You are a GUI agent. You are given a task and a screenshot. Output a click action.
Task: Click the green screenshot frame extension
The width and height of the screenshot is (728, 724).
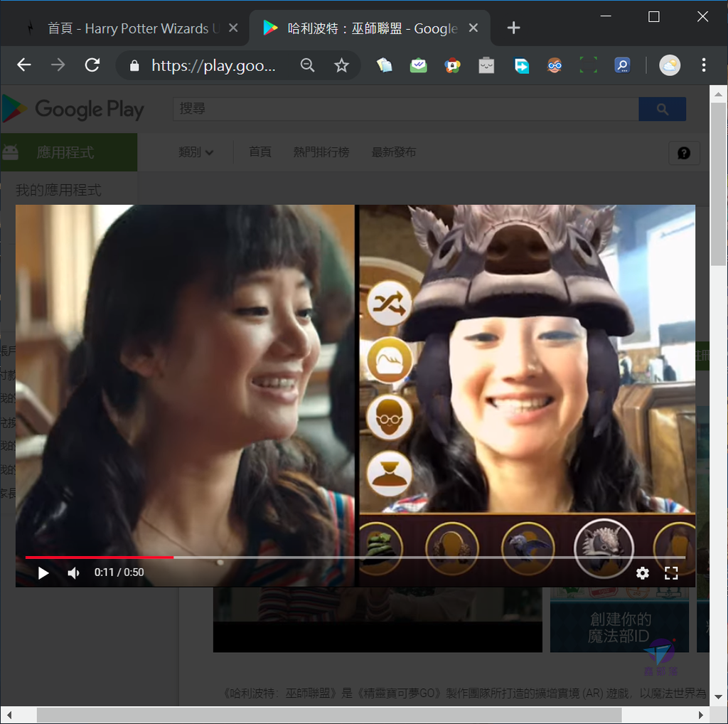pos(588,65)
